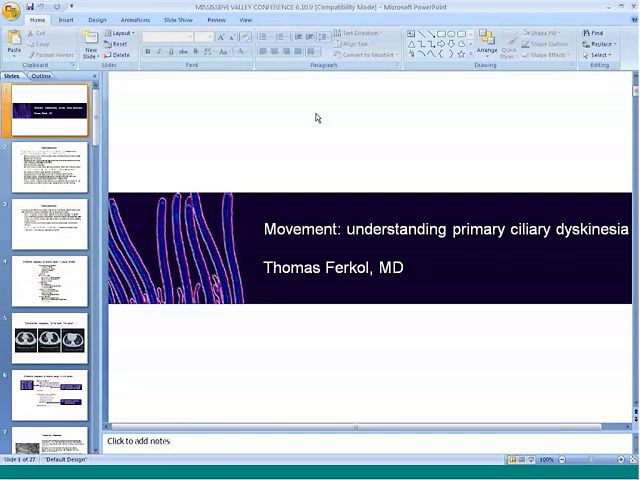Screen dimensions: 640x480
Task: Open the Review ribbon tab
Action: coord(216,20)
